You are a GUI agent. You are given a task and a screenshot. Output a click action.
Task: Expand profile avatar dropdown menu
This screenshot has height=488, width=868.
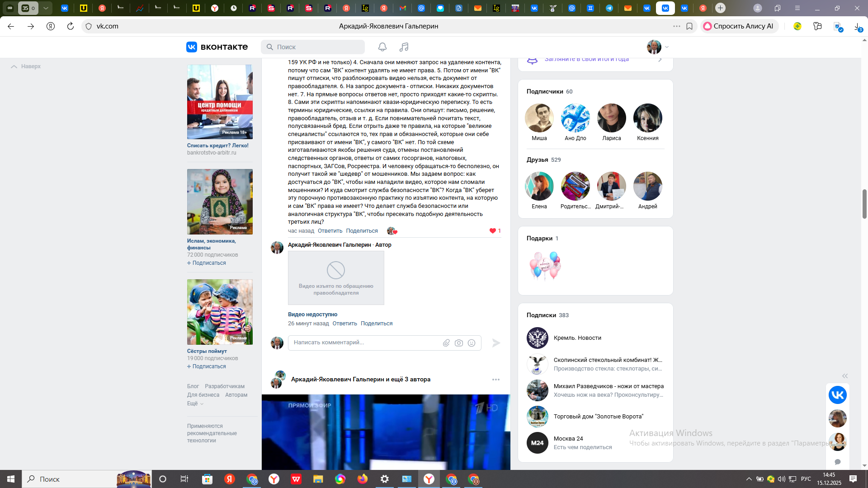tap(658, 47)
